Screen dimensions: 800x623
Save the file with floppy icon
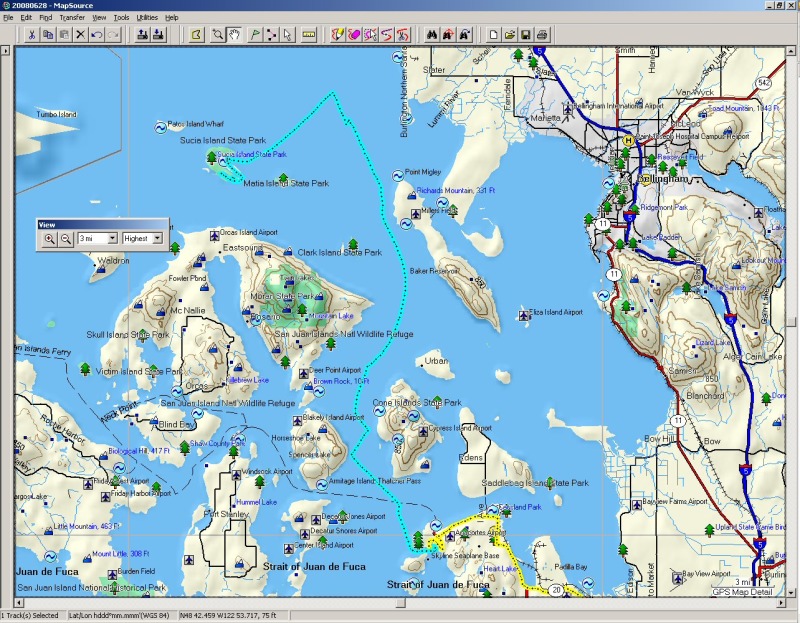526,35
